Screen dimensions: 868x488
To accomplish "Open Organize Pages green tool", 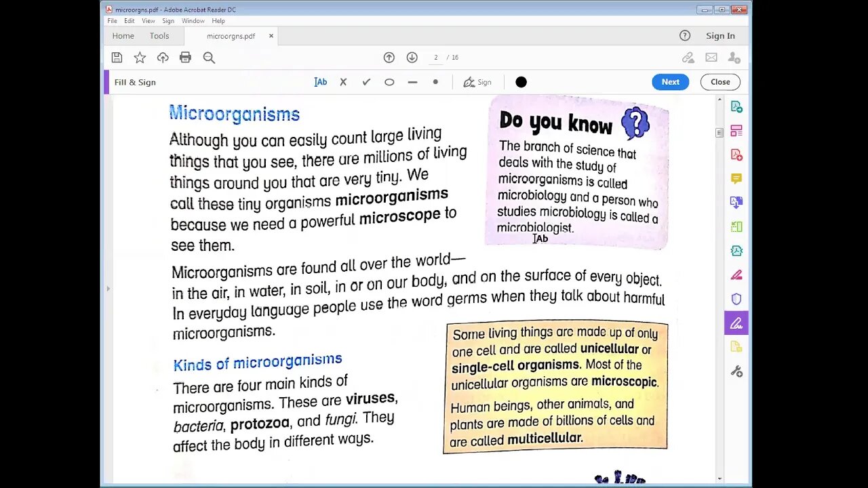I will pos(736,226).
